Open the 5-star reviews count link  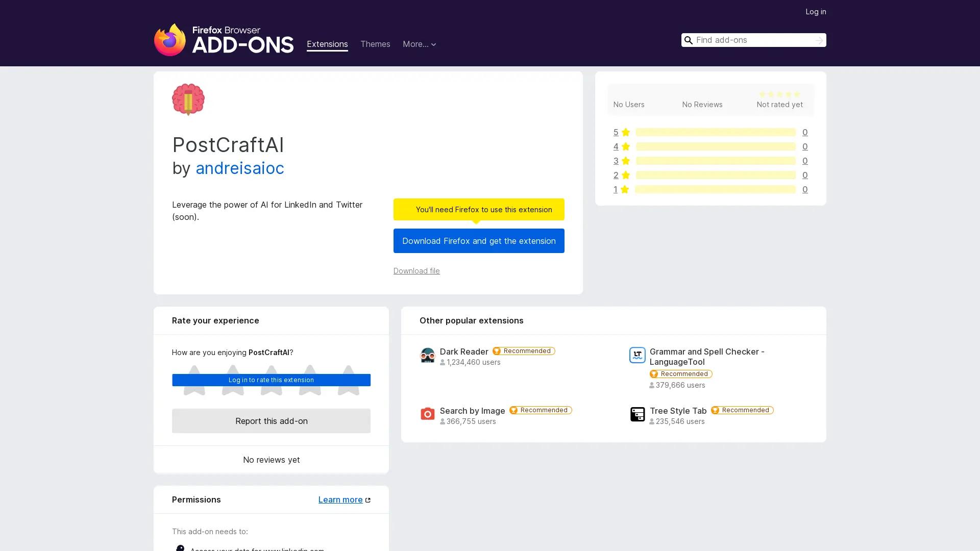click(x=805, y=132)
